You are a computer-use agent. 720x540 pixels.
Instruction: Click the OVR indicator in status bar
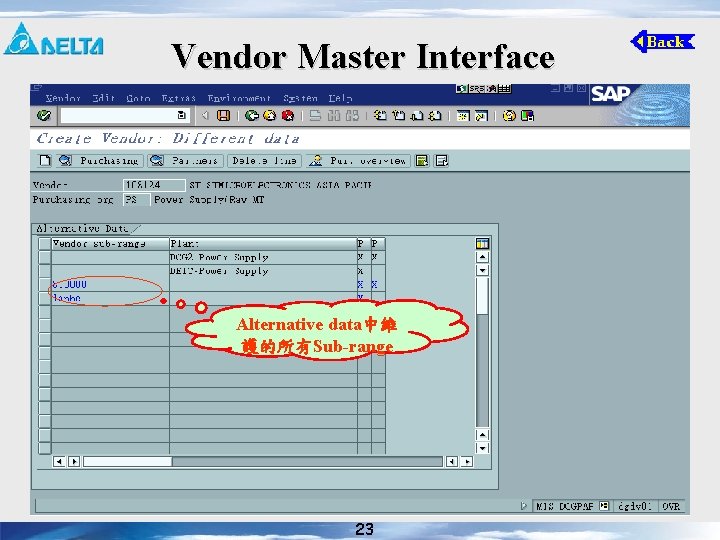click(x=671, y=506)
